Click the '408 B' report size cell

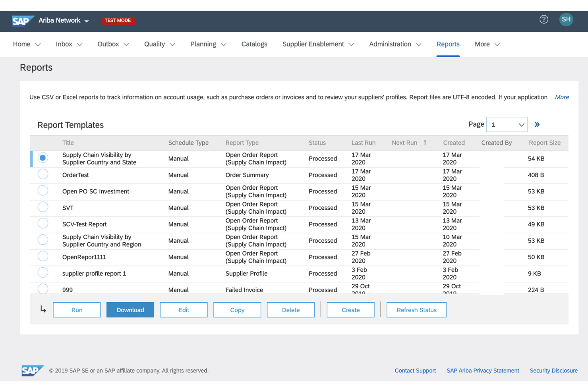(x=536, y=175)
